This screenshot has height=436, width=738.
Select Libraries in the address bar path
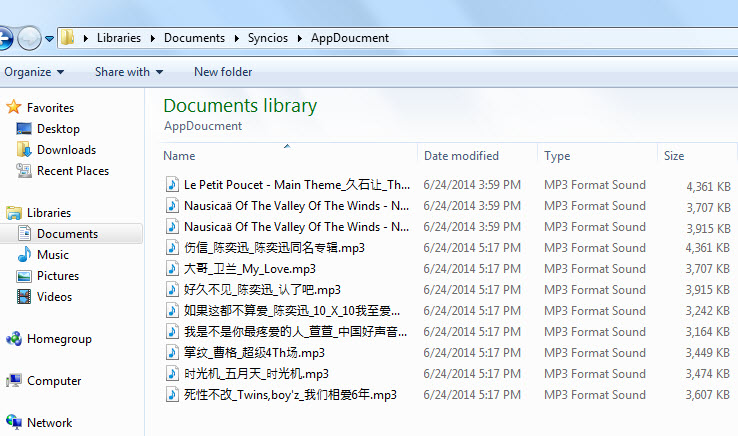119,38
